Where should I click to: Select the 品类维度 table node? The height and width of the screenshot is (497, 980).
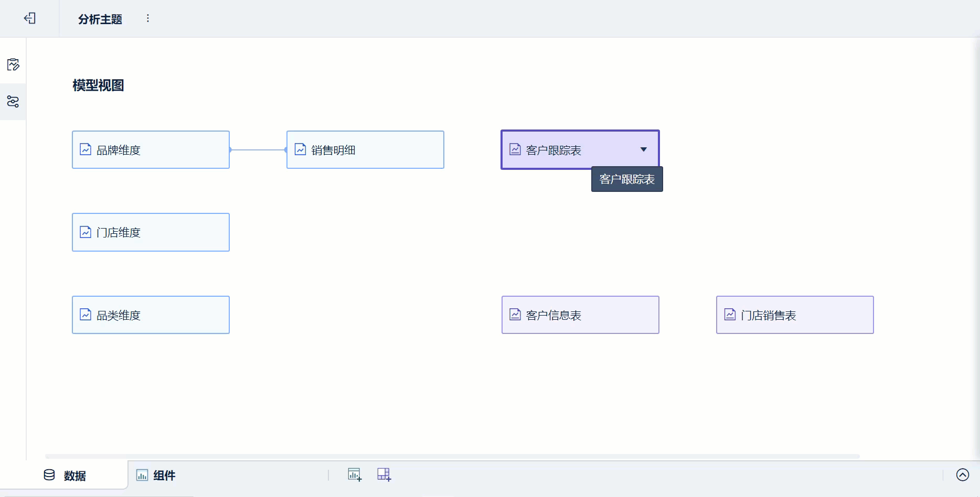pyautogui.click(x=151, y=315)
